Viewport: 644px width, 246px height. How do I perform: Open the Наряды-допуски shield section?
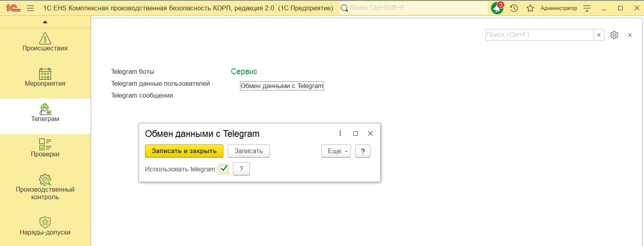click(x=45, y=223)
